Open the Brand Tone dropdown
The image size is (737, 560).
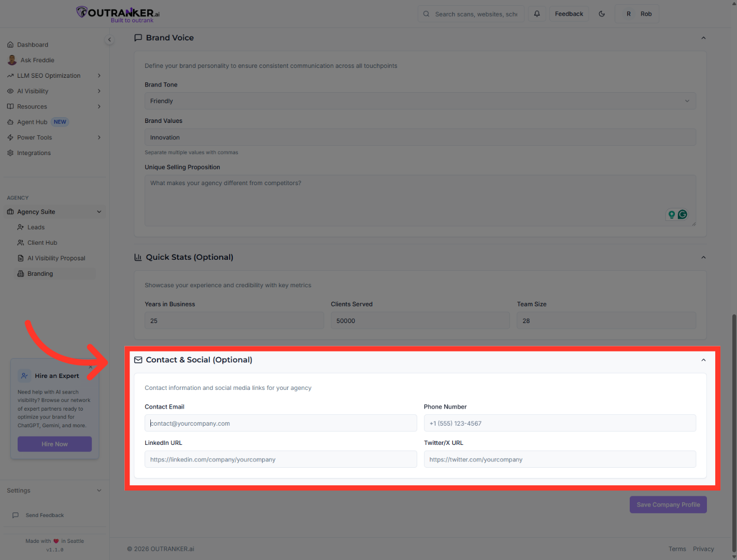coord(420,101)
